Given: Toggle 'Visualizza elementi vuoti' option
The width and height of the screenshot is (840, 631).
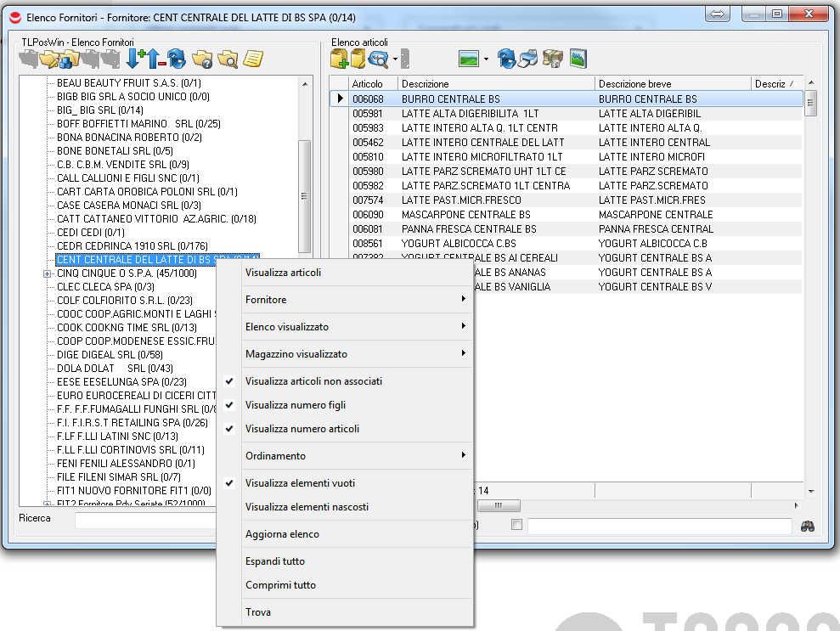Looking at the screenshot, I should coord(300,483).
